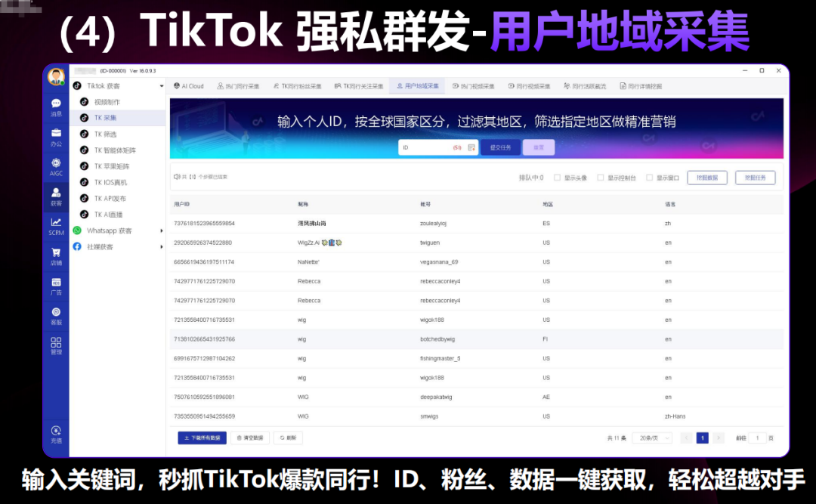Switch to 同行活跃截流 tab

click(x=585, y=86)
